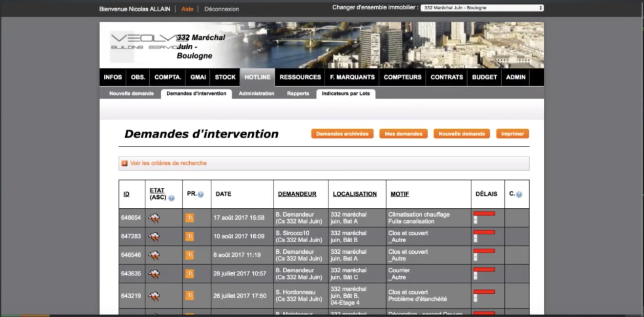This screenshot has height=317, width=644.
Task: Switch to Rapports sub-tab
Action: tap(298, 94)
